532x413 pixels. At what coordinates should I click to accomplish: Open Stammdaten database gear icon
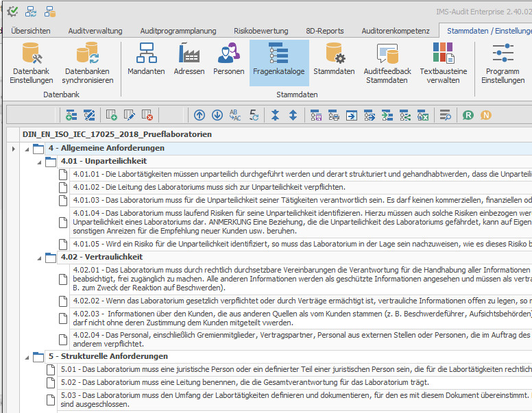click(x=334, y=59)
